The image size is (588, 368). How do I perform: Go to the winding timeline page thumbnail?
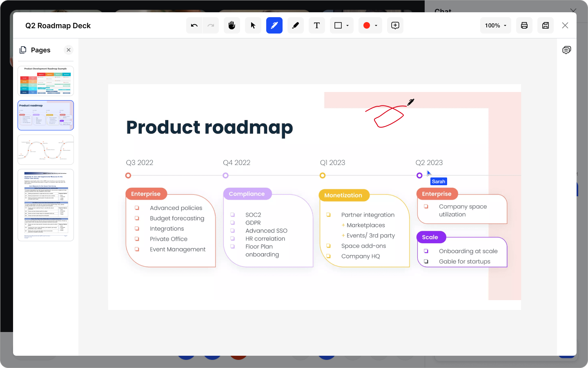(46, 150)
